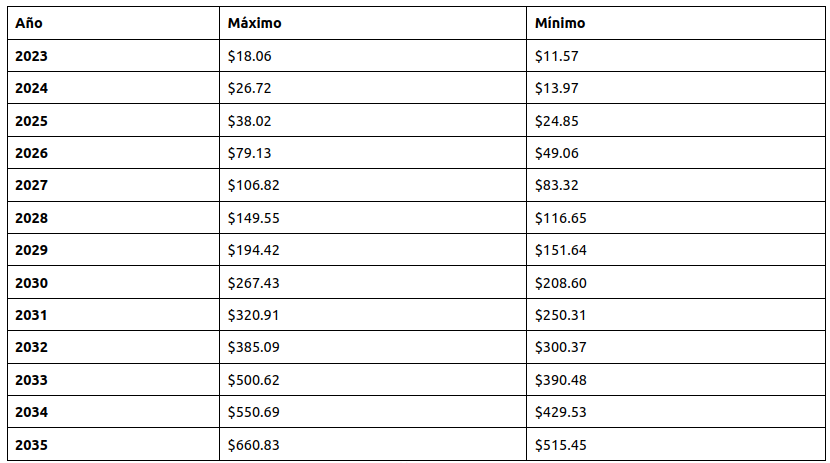
Task: Click the Año column header
Action: 27,23
